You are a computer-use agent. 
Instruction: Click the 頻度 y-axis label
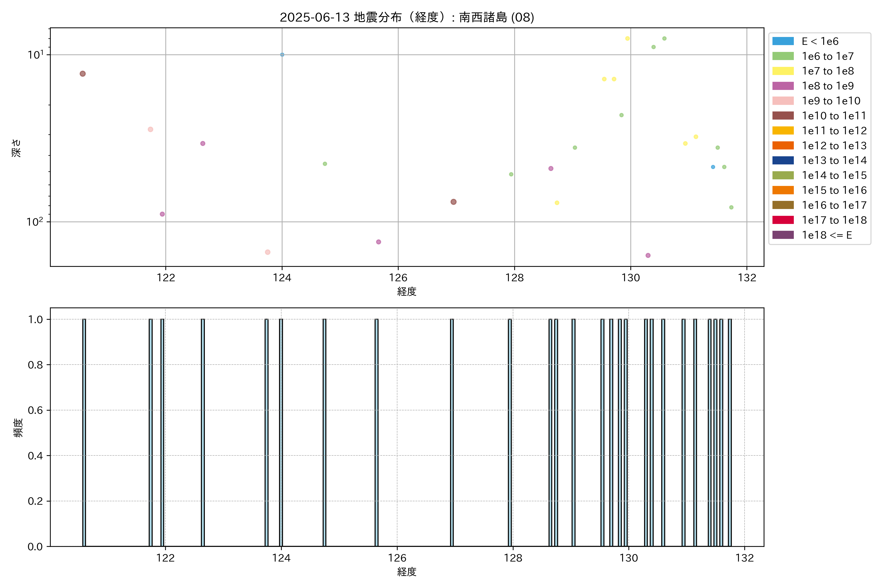point(18,428)
